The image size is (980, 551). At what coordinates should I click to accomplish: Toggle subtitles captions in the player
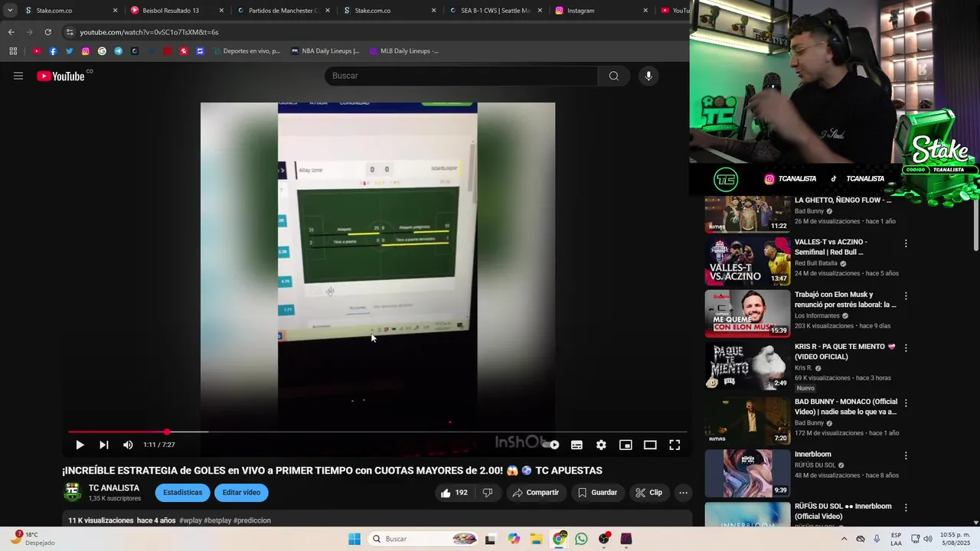(x=577, y=445)
